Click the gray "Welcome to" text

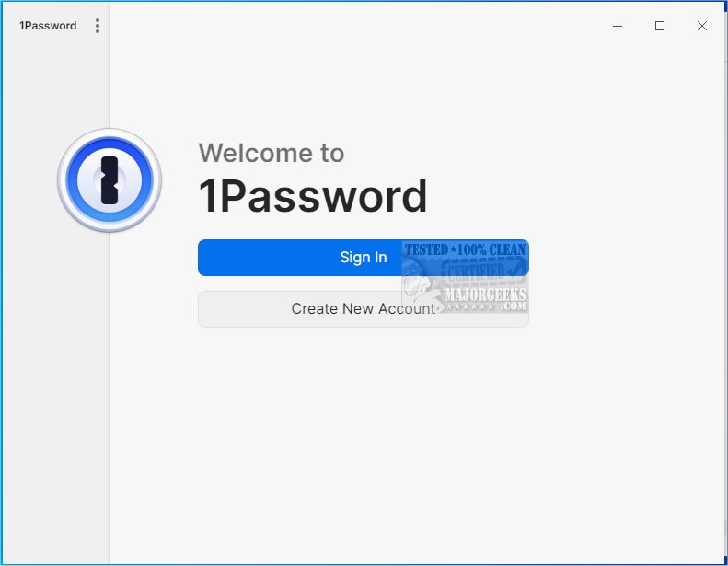pyautogui.click(x=272, y=153)
